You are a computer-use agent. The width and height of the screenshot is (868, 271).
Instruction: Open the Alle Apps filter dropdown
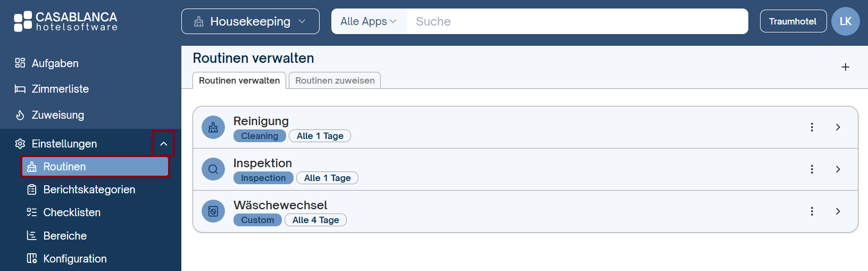pos(369,21)
